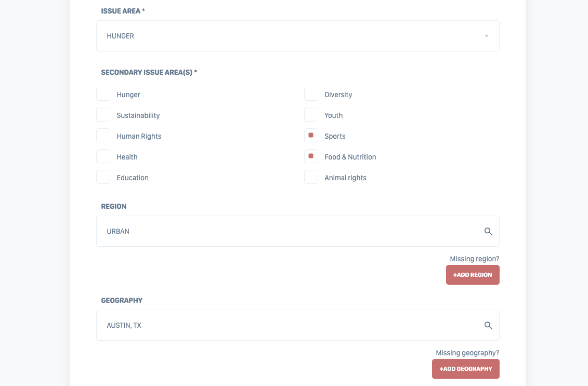Click the +ADD REGION button
The height and width of the screenshot is (386, 588).
click(x=473, y=275)
